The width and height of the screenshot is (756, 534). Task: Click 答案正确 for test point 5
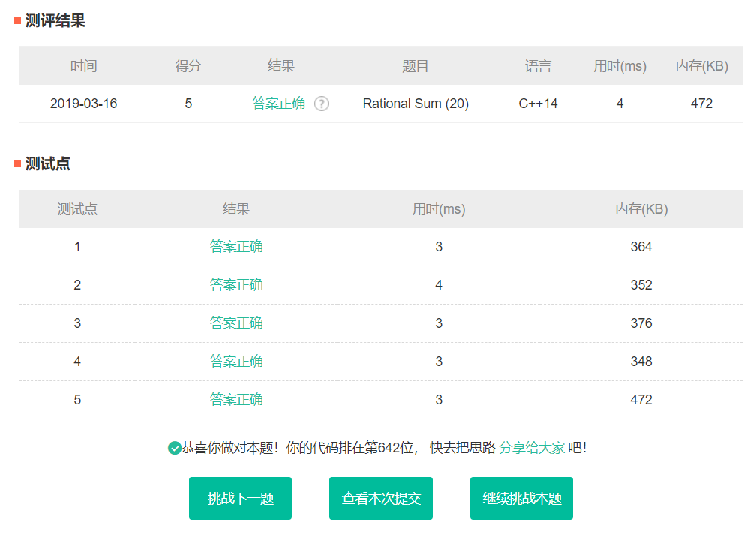[x=236, y=400]
